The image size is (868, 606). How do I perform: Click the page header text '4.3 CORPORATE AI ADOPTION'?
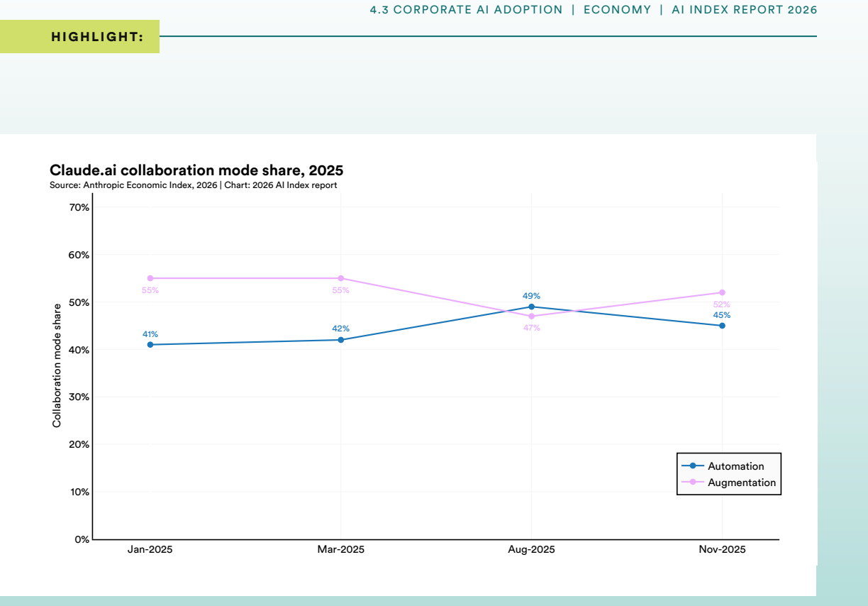(466, 10)
